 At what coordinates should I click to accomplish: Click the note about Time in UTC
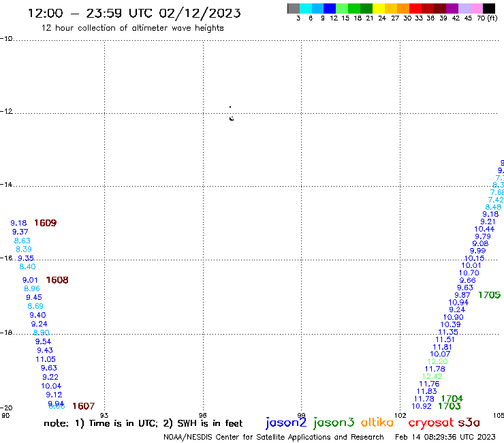click(x=143, y=423)
